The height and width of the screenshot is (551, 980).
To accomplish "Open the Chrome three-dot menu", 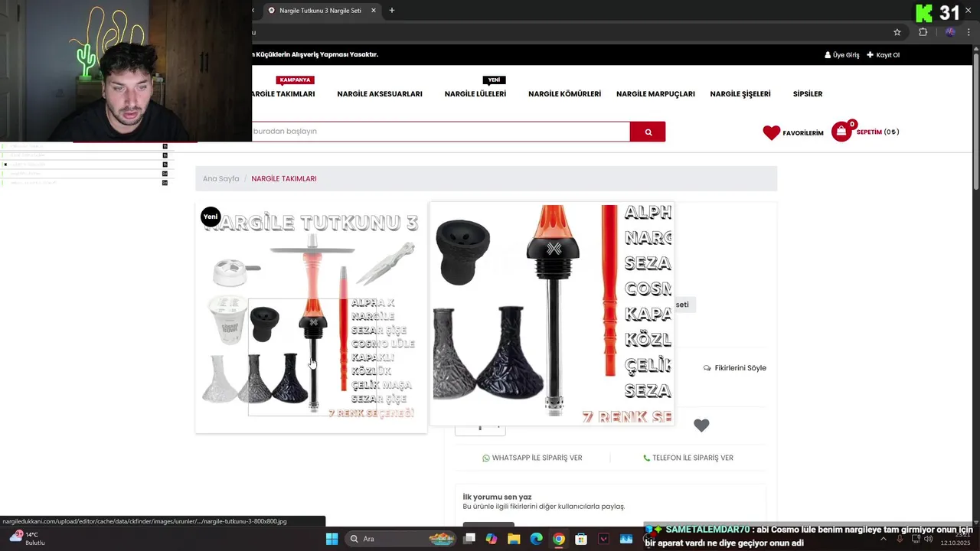I will pos(969,32).
